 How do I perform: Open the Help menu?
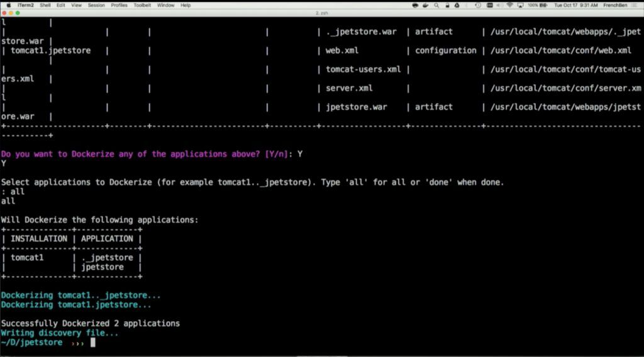point(186,5)
